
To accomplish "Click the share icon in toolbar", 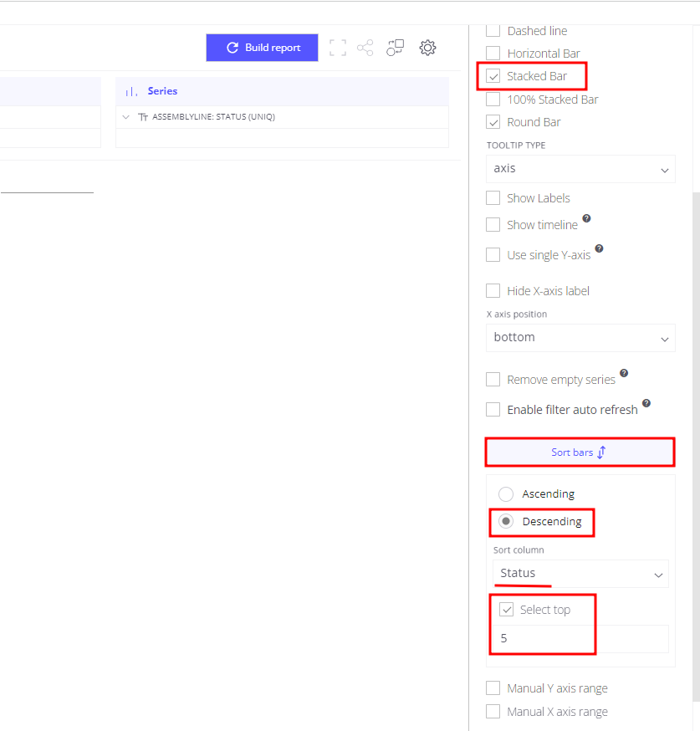I will (365, 48).
